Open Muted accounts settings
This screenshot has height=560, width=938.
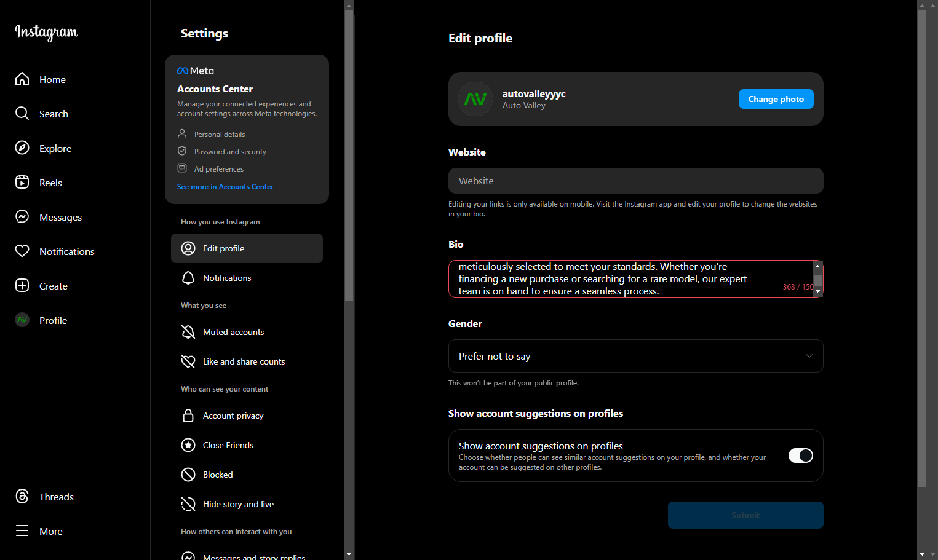point(247,332)
